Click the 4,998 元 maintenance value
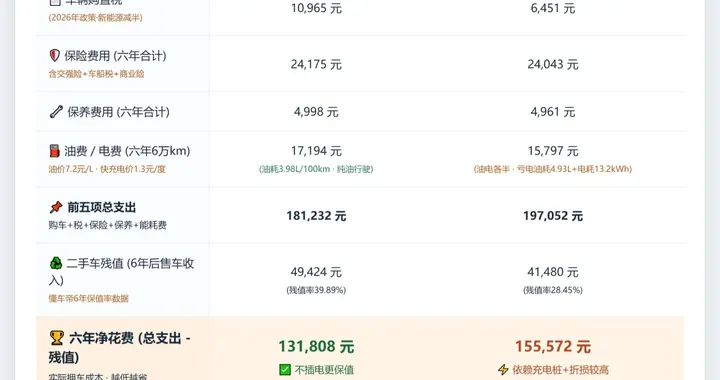720x380 pixels. (x=316, y=112)
